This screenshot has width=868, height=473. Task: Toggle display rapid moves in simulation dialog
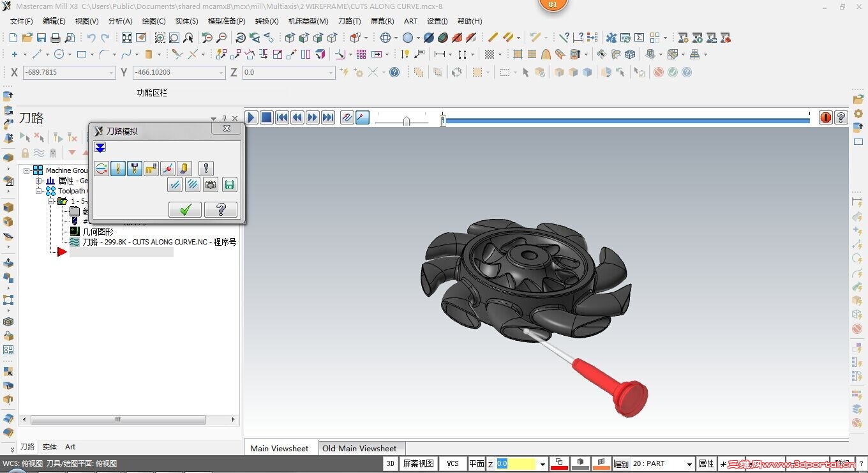click(151, 169)
